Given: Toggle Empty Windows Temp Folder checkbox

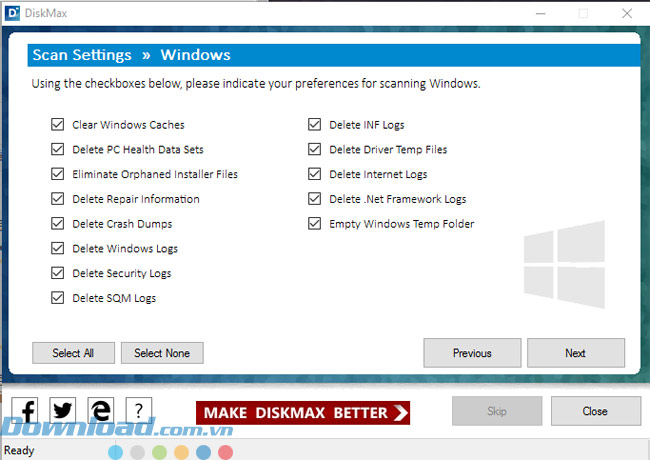Looking at the screenshot, I should [x=315, y=224].
